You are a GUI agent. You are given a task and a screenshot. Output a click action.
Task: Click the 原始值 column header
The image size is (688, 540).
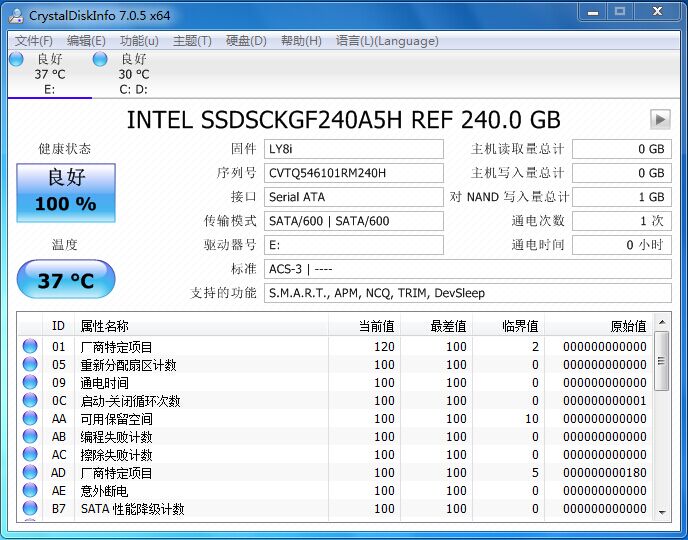click(x=598, y=325)
